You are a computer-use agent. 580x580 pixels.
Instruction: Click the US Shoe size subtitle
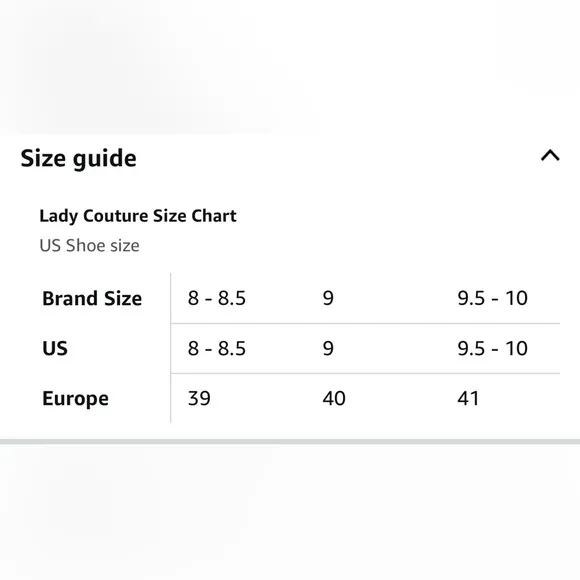click(90, 246)
